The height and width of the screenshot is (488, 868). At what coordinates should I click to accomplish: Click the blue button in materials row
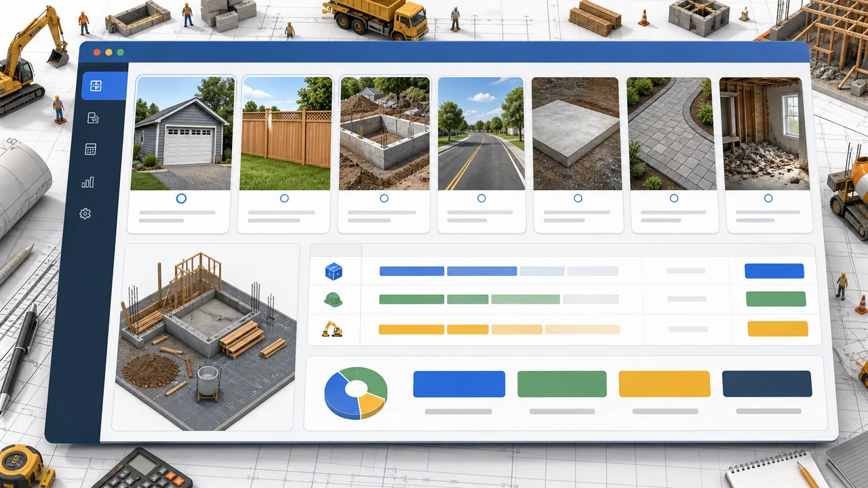pyautogui.click(x=774, y=271)
